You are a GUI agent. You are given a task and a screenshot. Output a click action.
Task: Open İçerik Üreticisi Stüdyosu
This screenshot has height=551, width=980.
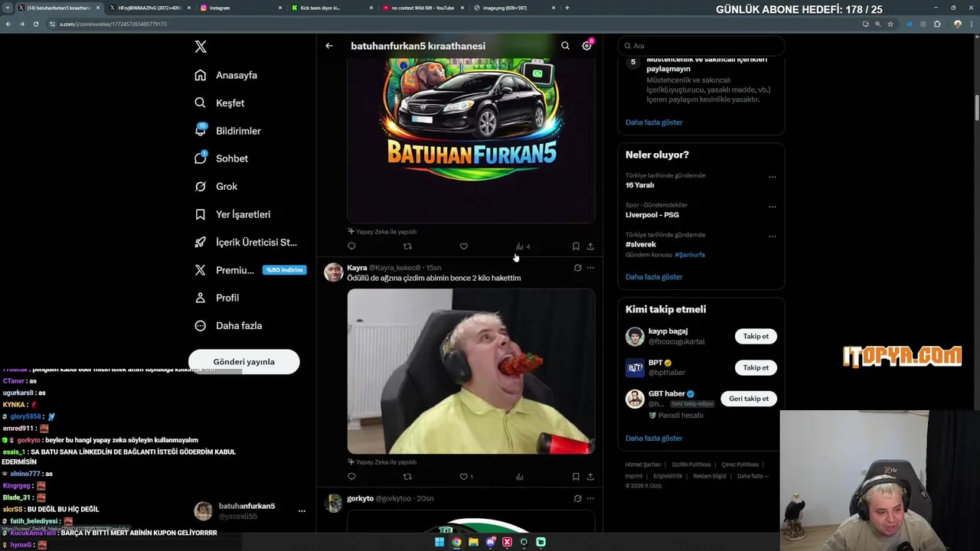[247, 242]
